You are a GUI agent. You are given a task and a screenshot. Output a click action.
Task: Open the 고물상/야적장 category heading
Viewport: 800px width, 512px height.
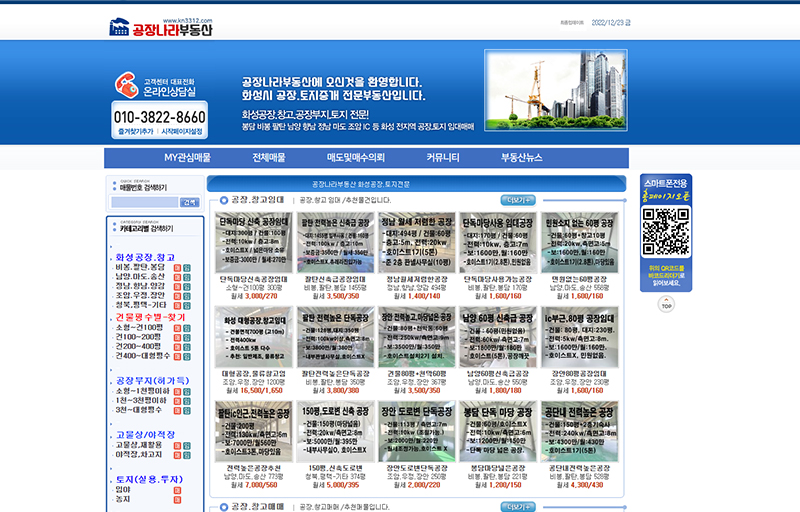[x=145, y=435]
